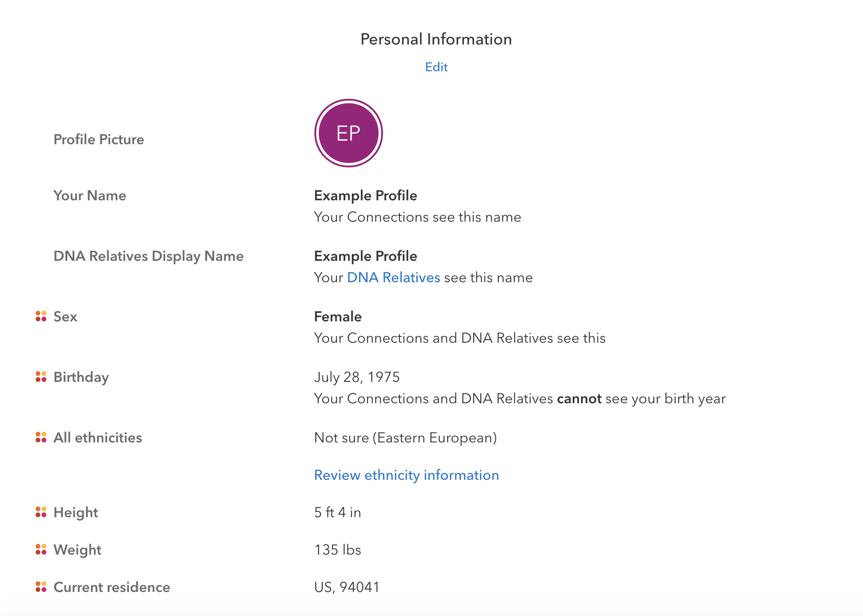Click the Current residence field label
The image size is (863, 616).
click(x=112, y=587)
